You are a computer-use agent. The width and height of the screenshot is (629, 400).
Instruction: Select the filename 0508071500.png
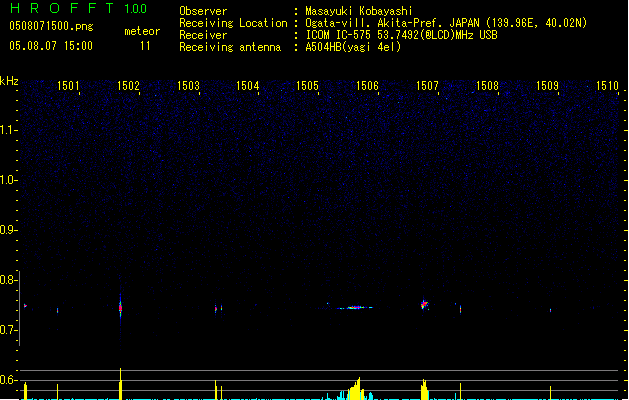(51, 26)
